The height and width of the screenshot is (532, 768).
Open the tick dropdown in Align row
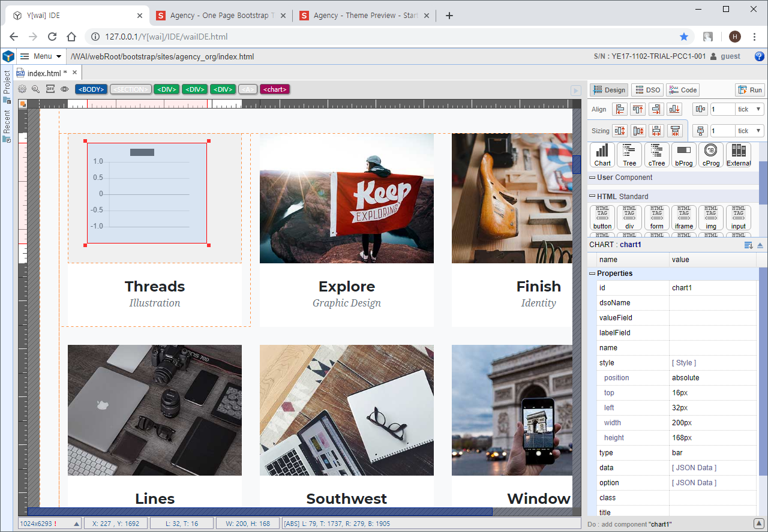(750, 109)
